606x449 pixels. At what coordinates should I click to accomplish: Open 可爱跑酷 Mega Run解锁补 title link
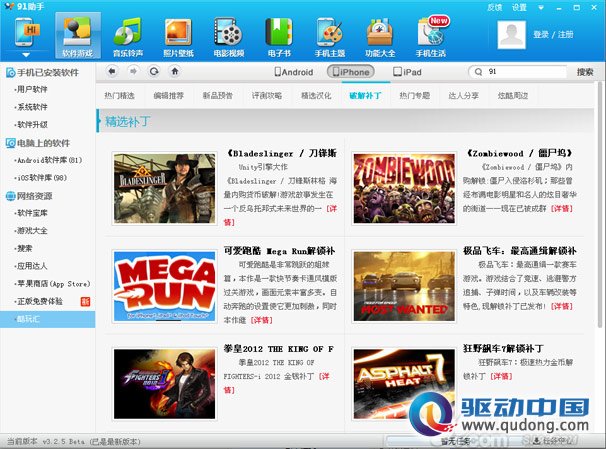279,251
